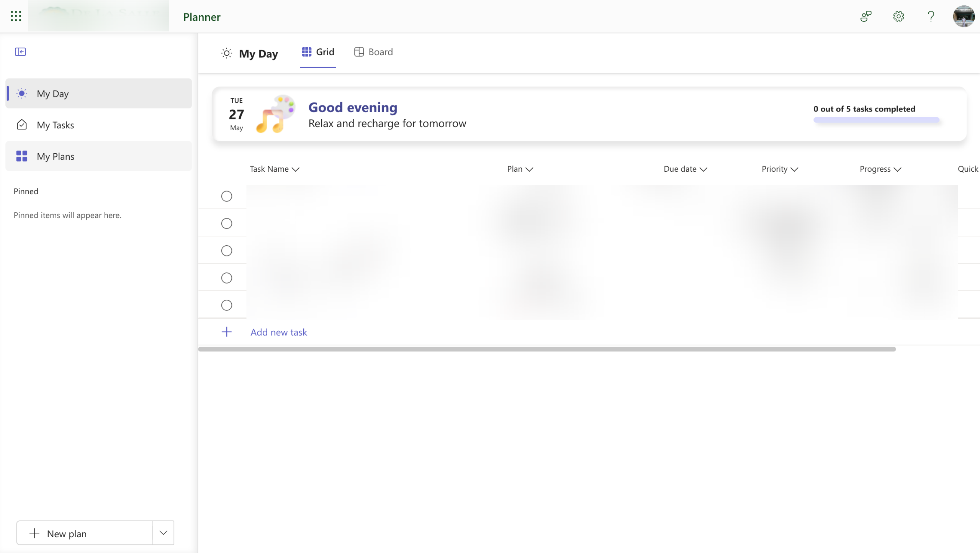Click the tasks completed progress bar
Image resolution: width=980 pixels, height=553 pixels.
(x=876, y=120)
